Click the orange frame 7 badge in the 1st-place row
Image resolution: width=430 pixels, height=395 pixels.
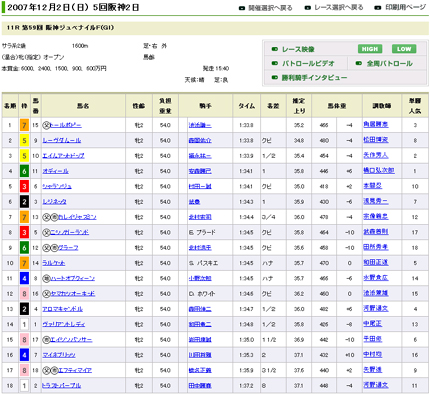coord(24,126)
